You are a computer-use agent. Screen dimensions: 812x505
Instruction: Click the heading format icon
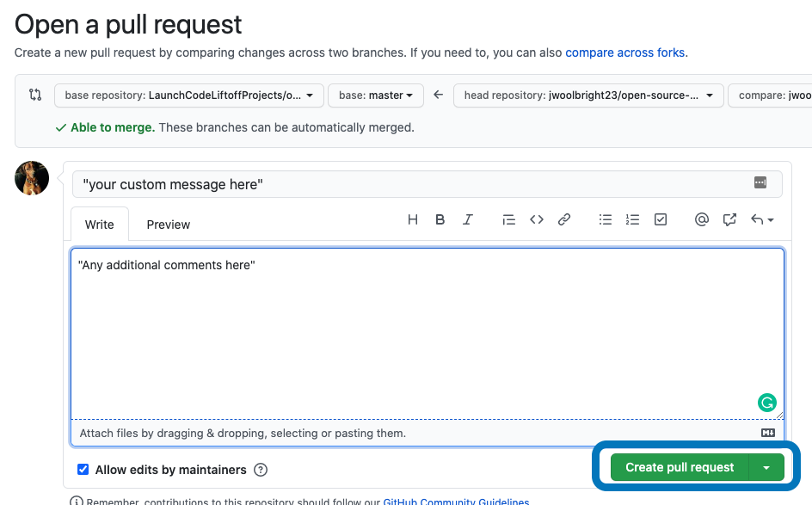pyautogui.click(x=413, y=220)
